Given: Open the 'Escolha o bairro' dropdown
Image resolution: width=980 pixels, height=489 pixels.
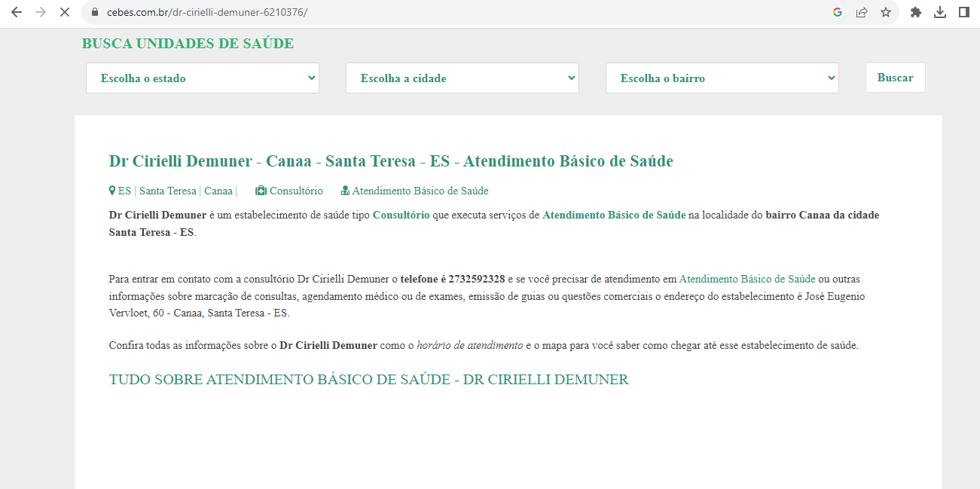Looking at the screenshot, I should click(722, 78).
